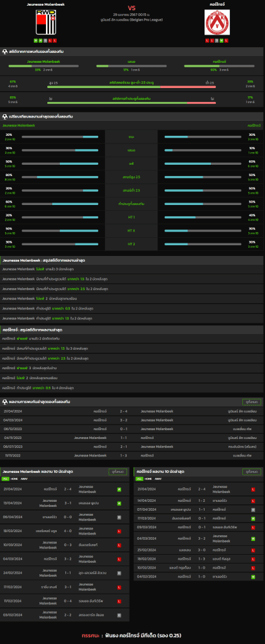Click ดูทั้งหมด button in Jeunesse Molenbeek's last 10 panel
This screenshot has height=644, width=265.
click(x=118, y=472)
